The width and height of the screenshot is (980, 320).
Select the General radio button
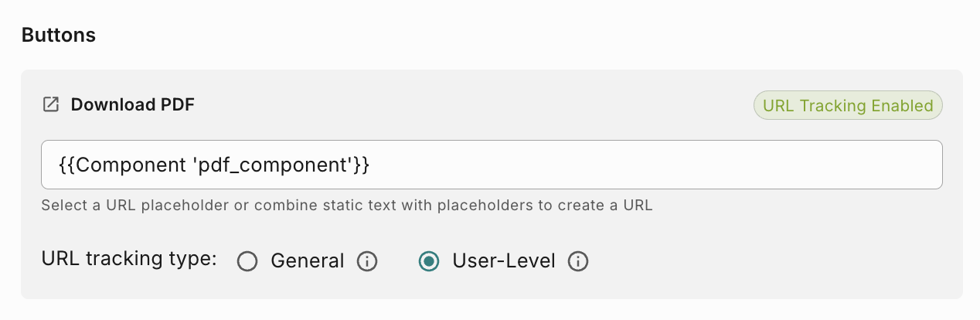[247, 261]
